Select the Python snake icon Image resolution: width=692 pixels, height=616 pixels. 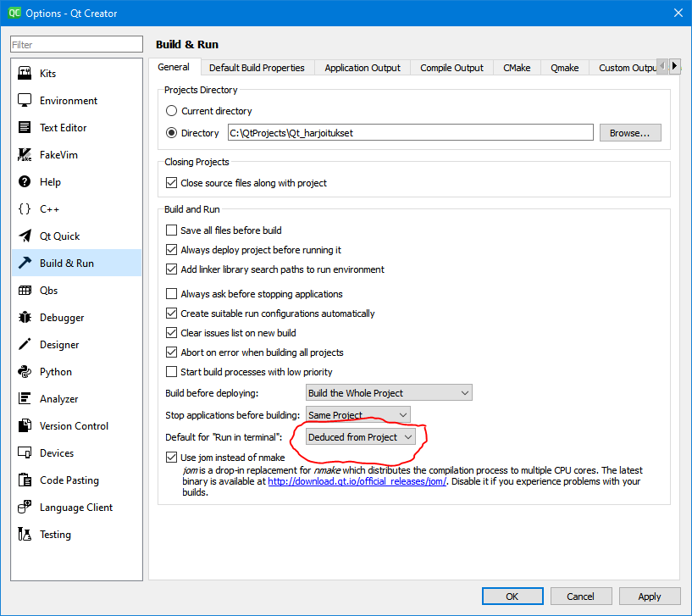(x=25, y=371)
